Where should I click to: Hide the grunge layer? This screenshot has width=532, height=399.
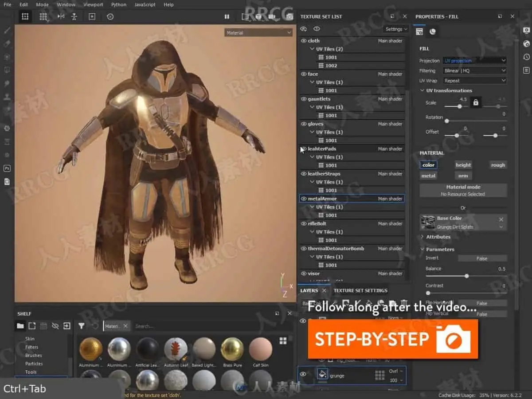point(303,374)
